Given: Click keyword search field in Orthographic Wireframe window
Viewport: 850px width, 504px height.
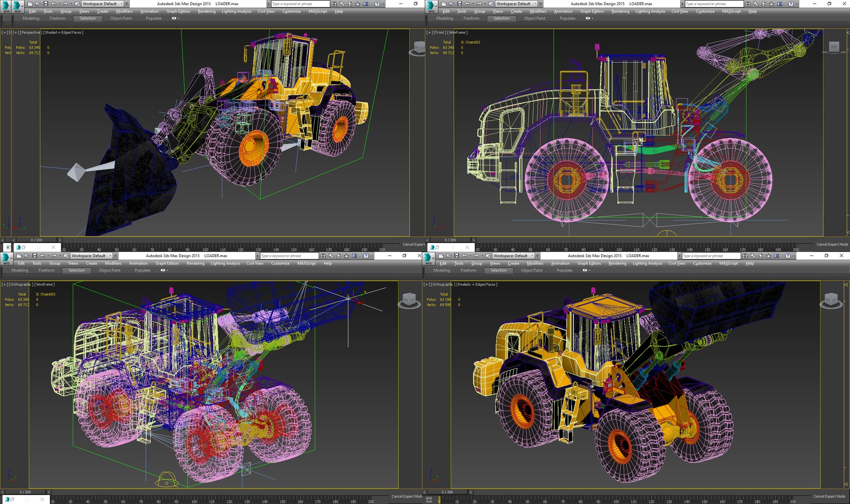Looking at the screenshot, I should 289,256.
